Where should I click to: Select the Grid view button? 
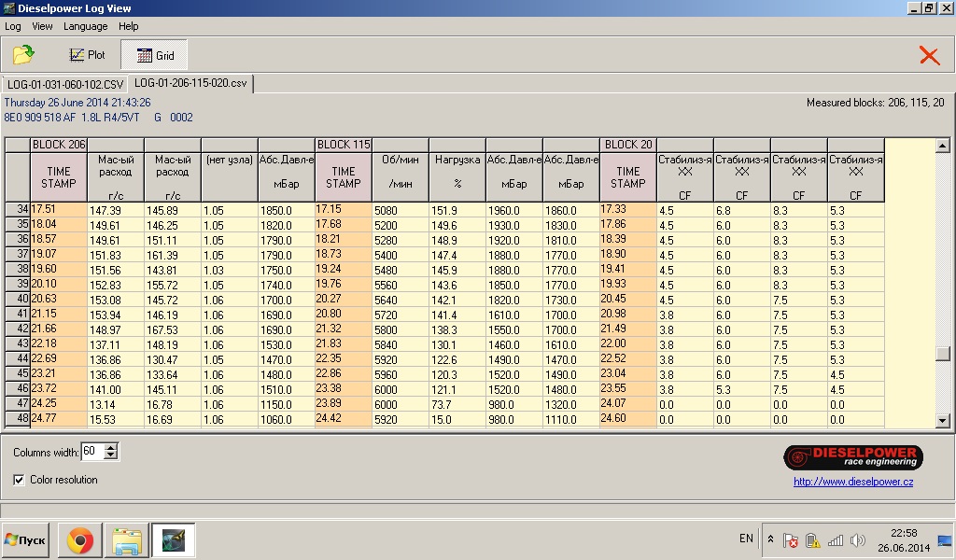pos(155,55)
